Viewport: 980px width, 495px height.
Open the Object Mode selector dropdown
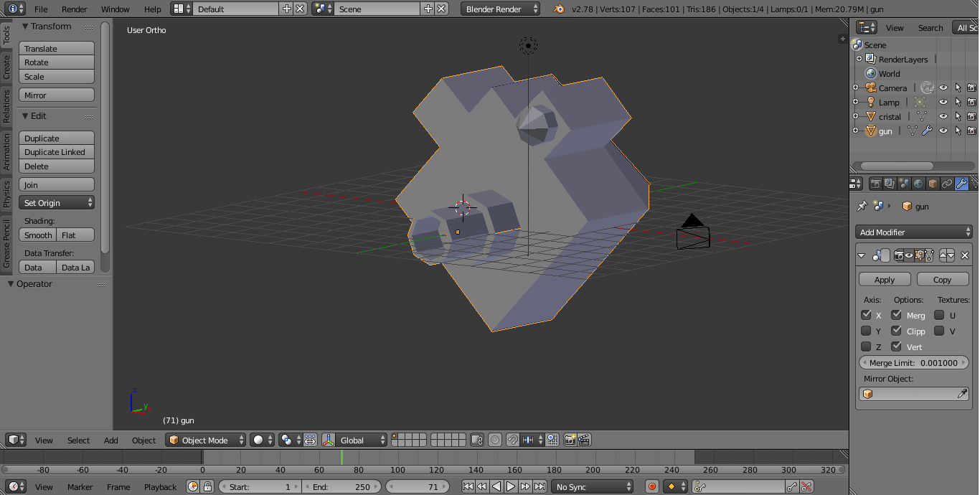tap(206, 440)
